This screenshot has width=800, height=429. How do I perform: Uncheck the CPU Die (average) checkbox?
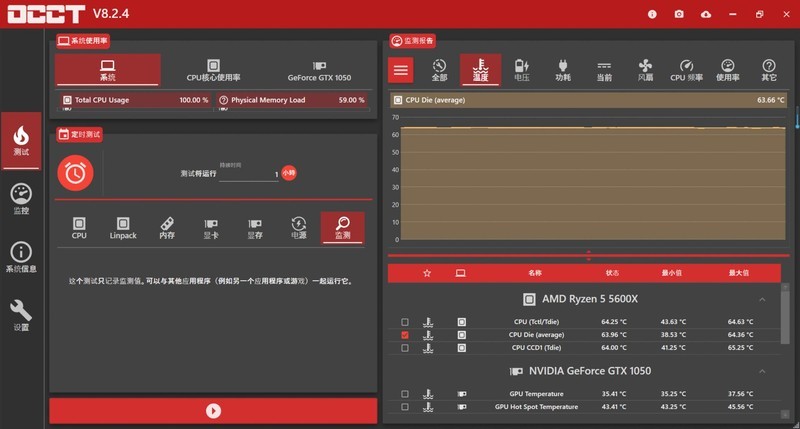405,335
